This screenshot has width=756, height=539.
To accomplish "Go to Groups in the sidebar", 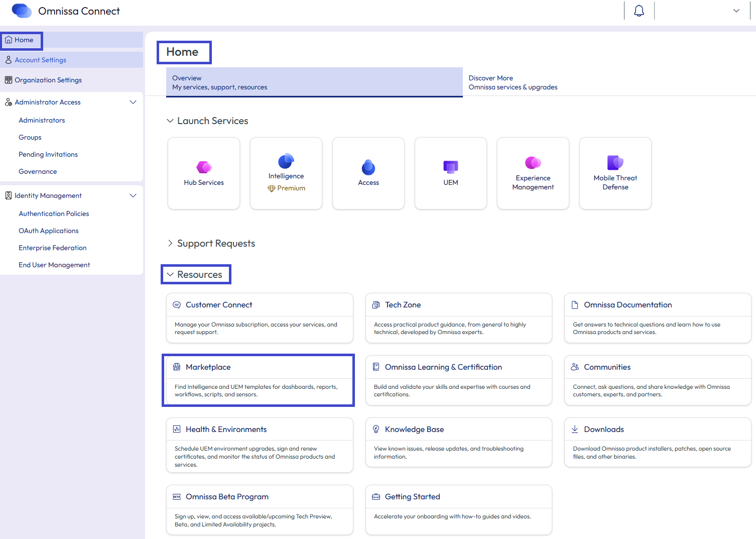I will click(30, 137).
